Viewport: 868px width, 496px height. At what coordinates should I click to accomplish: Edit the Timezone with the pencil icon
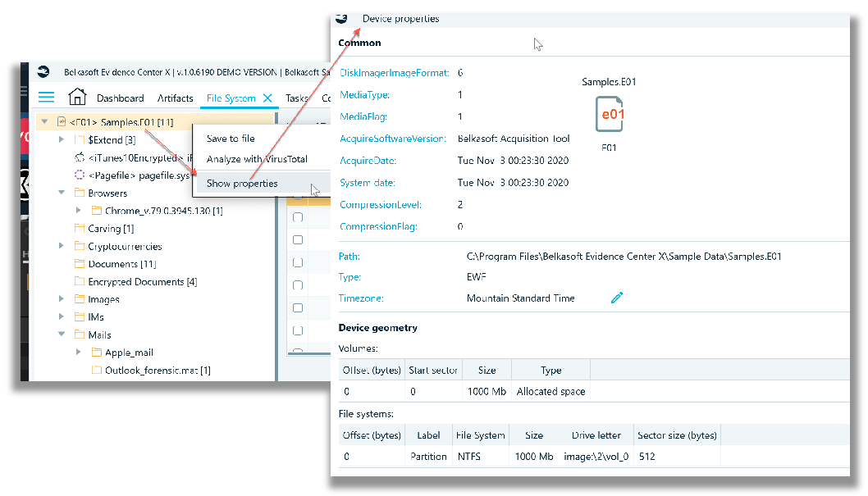[x=617, y=298]
